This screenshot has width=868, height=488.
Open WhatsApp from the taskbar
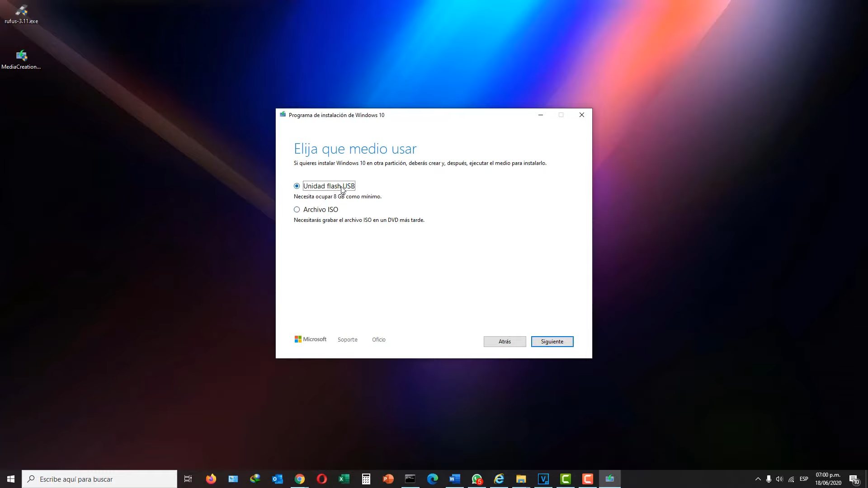click(477, 479)
